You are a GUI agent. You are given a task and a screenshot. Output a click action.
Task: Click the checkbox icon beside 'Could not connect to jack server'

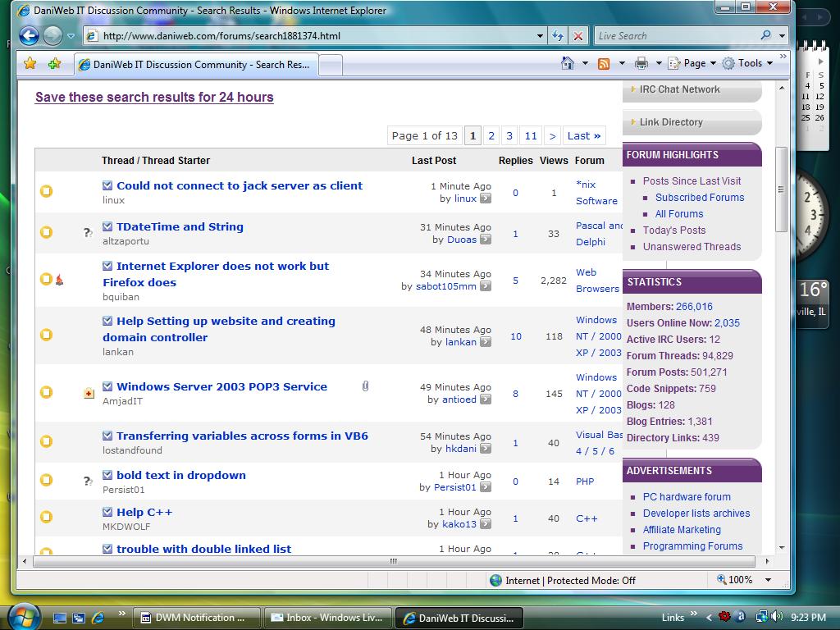107,185
